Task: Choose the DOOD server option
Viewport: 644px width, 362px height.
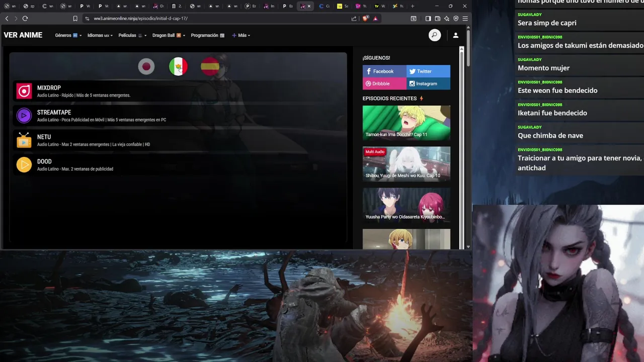Action: click(x=178, y=165)
